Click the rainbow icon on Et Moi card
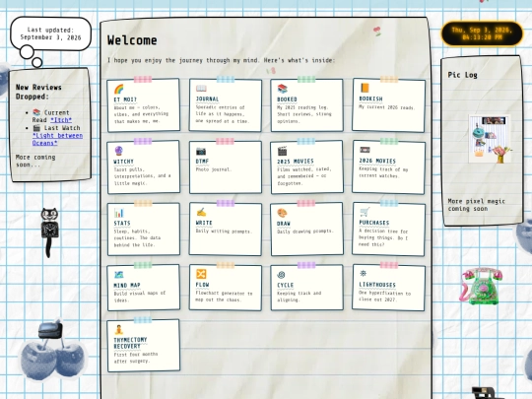Screen dimensions: 532x399 (x=119, y=90)
